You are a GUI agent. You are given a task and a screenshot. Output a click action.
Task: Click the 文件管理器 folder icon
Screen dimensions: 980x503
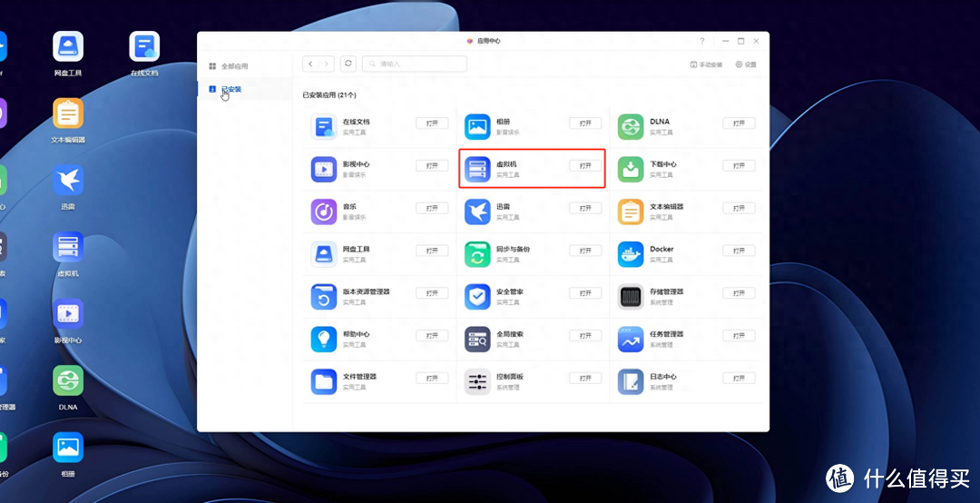pyautogui.click(x=324, y=381)
